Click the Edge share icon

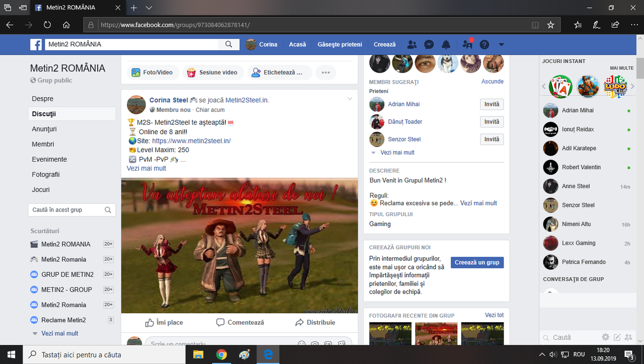click(615, 25)
